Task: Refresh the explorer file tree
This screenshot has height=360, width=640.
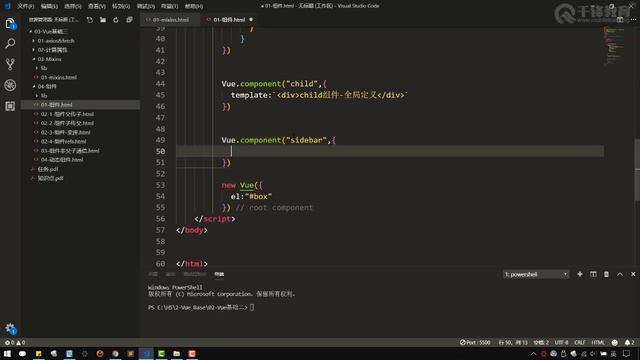Action: (116, 20)
